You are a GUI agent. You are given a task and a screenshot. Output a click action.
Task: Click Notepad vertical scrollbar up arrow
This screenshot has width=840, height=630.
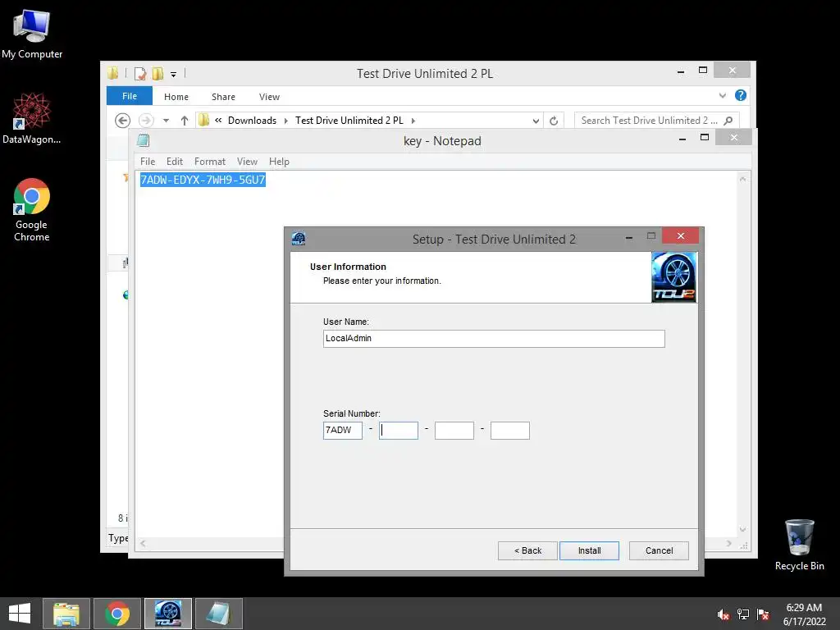[743, 179]
